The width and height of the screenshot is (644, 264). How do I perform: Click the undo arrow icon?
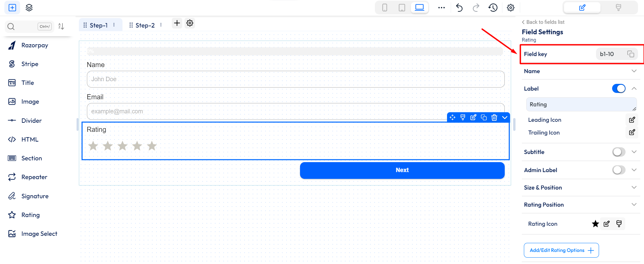(459, 8)
